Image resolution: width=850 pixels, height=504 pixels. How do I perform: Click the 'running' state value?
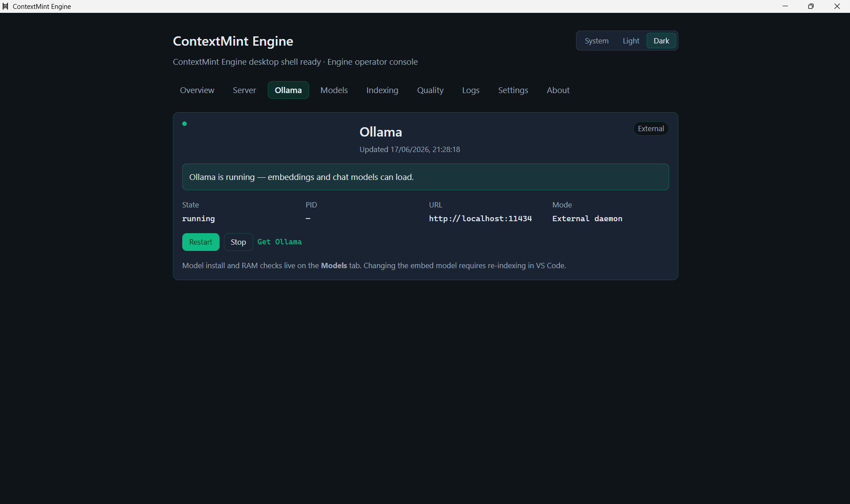pos(198,219)
